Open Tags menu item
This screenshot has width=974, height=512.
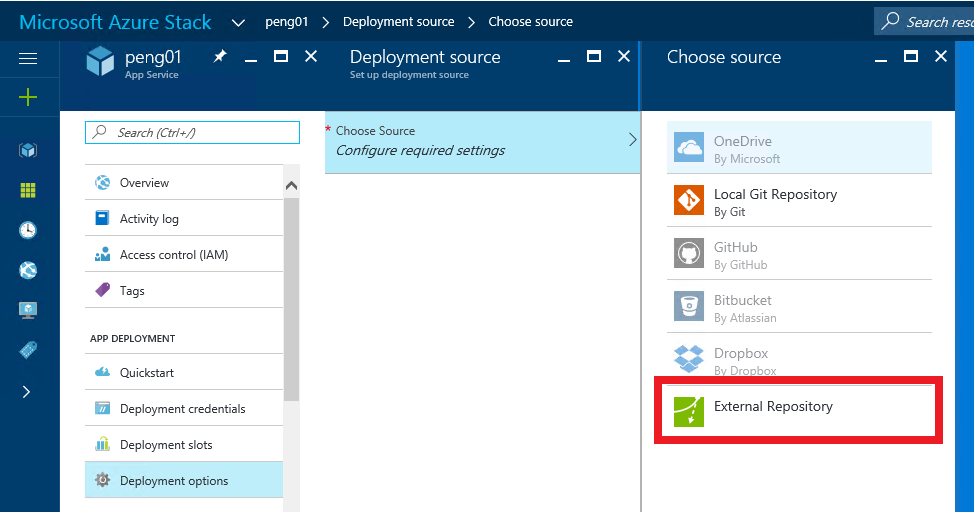click(x=184, y=291)
